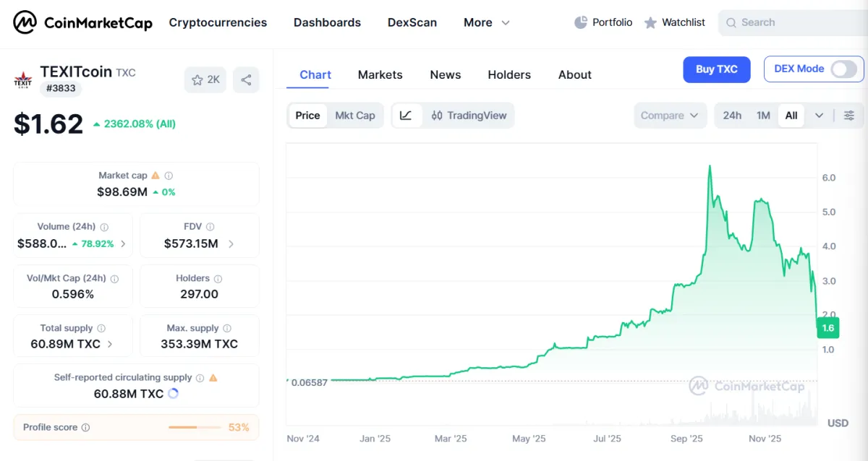Toggle DEX Mode switch

click(843, 69)
